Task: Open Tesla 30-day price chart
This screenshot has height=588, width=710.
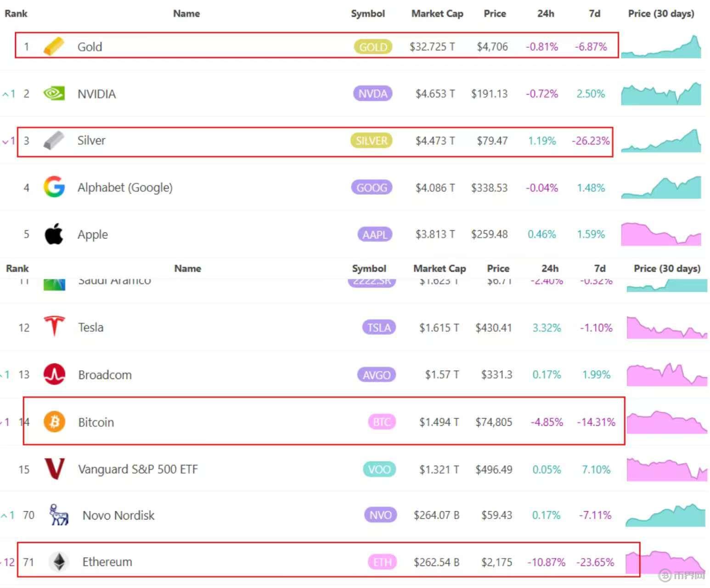Action: tap(666, 328)
